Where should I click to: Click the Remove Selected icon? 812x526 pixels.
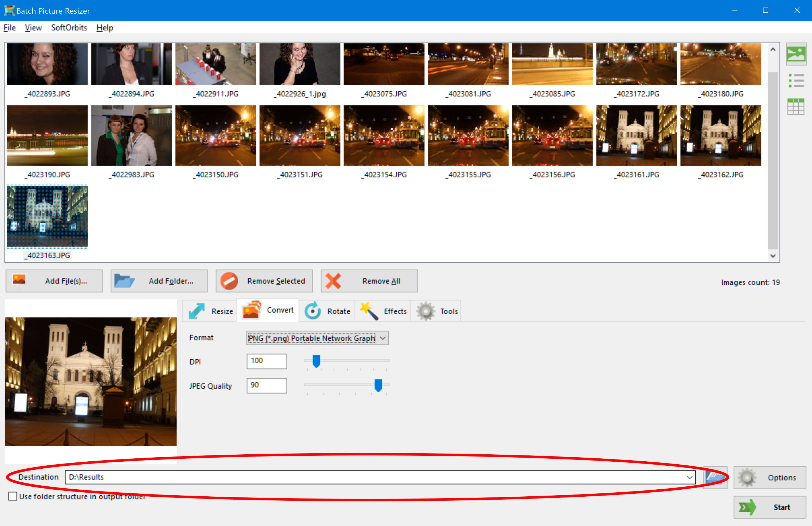point(230,281)
